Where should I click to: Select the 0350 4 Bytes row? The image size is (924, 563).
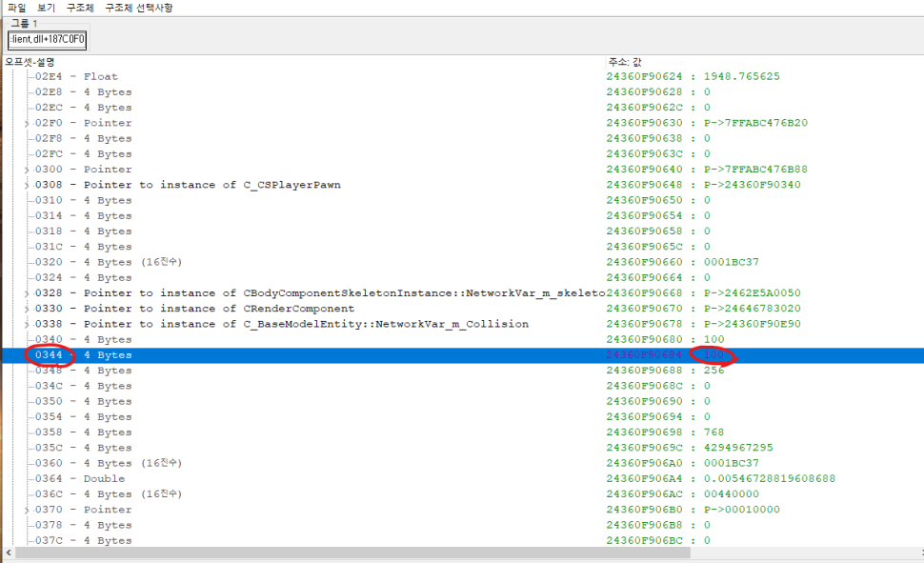(x=83, y=401)
